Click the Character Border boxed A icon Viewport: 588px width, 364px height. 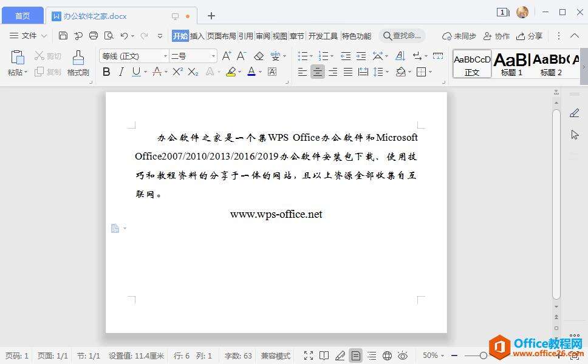click(x=272, y=72)
